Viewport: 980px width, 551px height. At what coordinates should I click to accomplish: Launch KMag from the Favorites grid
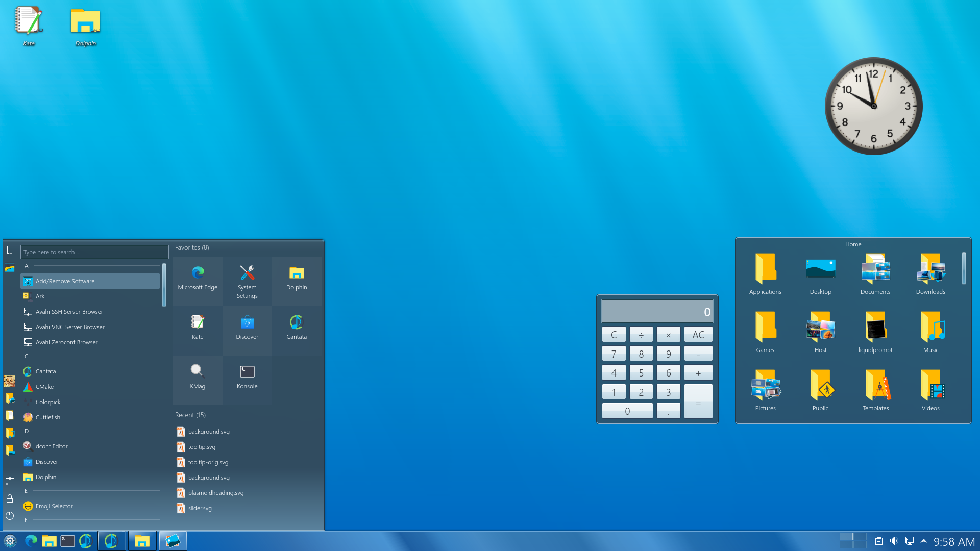198,380
